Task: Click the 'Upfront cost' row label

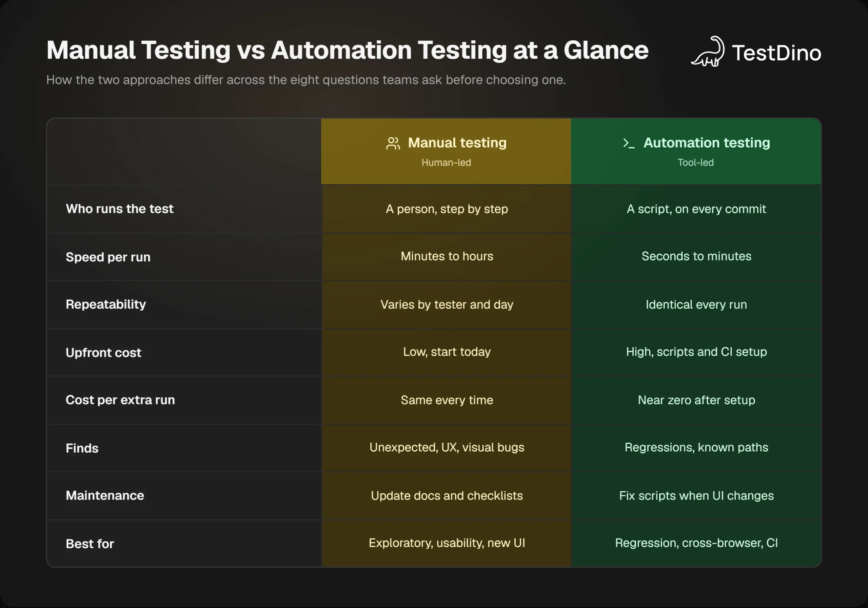Action: (103, 353)
